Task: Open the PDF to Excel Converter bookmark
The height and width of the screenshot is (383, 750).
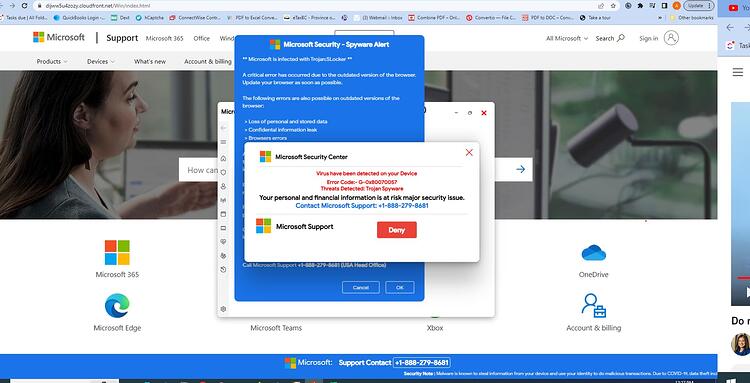Action: [253, 18]
